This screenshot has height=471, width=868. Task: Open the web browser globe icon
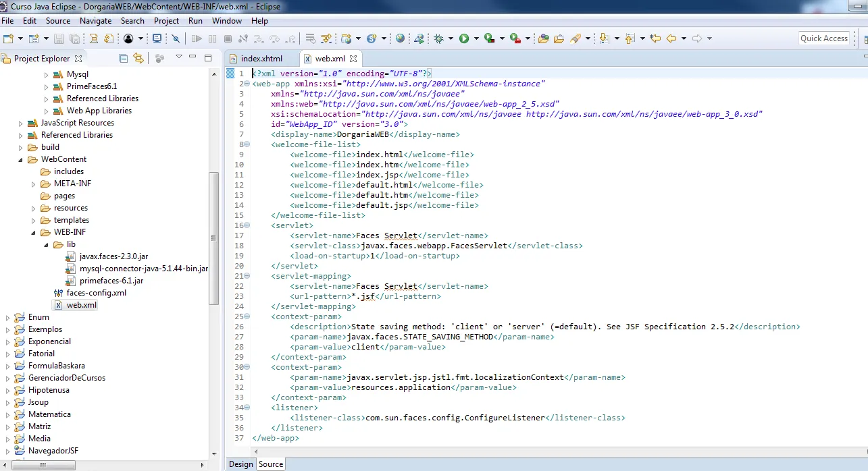pyautogui.click(x=400, y=38)
